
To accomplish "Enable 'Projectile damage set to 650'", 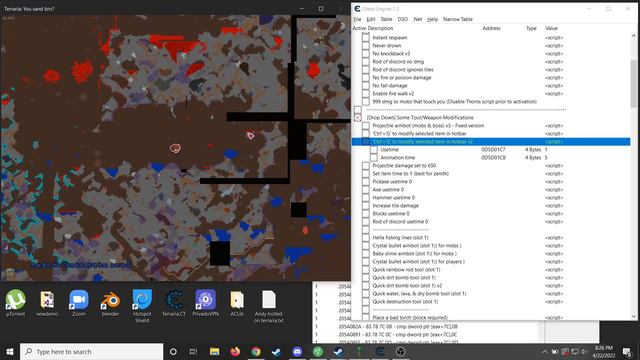I will 366,166.
